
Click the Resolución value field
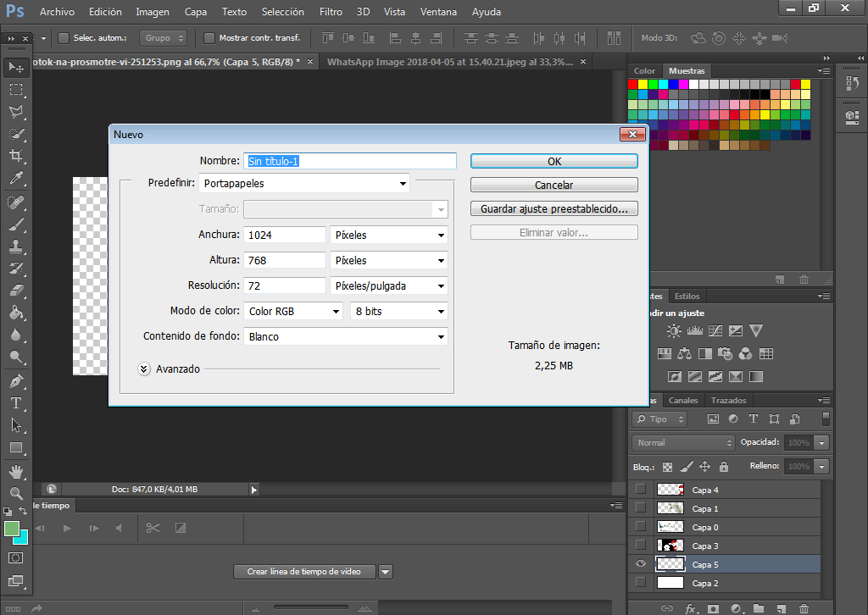tap(285, 286)
